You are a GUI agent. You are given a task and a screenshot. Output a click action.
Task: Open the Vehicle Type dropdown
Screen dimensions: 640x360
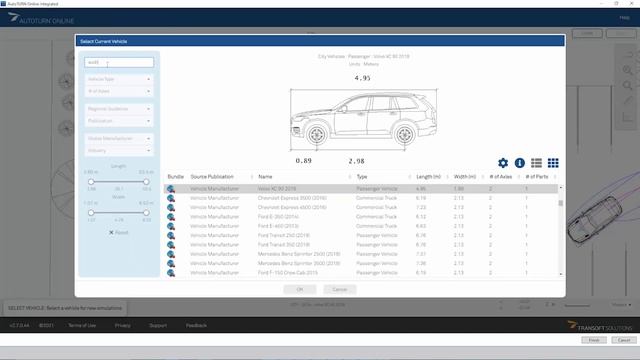(119, 79)
